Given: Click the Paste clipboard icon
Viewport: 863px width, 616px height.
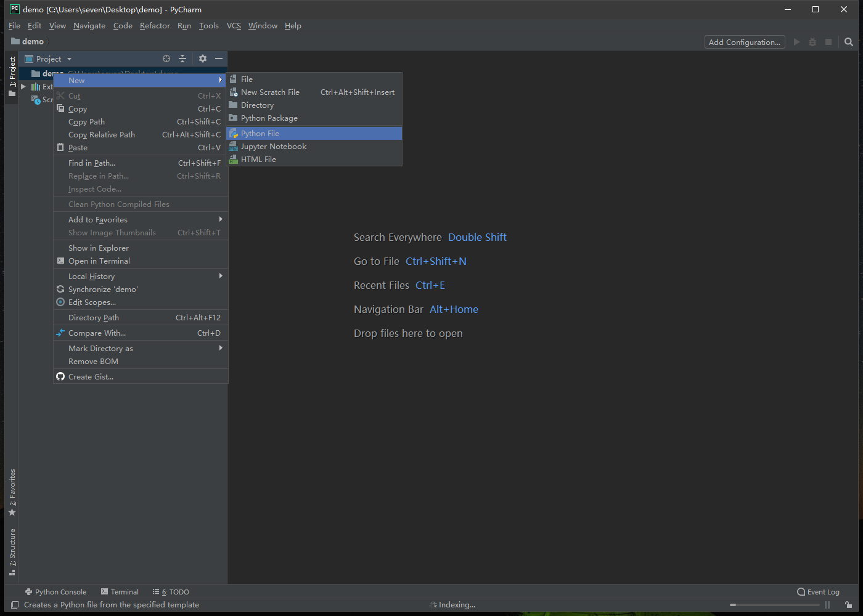Looking at the screenshot, I should [x=60, y=147].
